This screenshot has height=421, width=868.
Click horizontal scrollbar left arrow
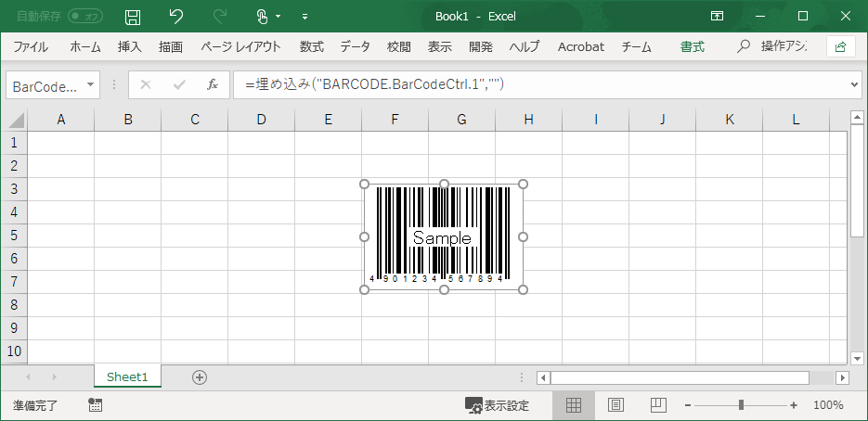(543, 377)
